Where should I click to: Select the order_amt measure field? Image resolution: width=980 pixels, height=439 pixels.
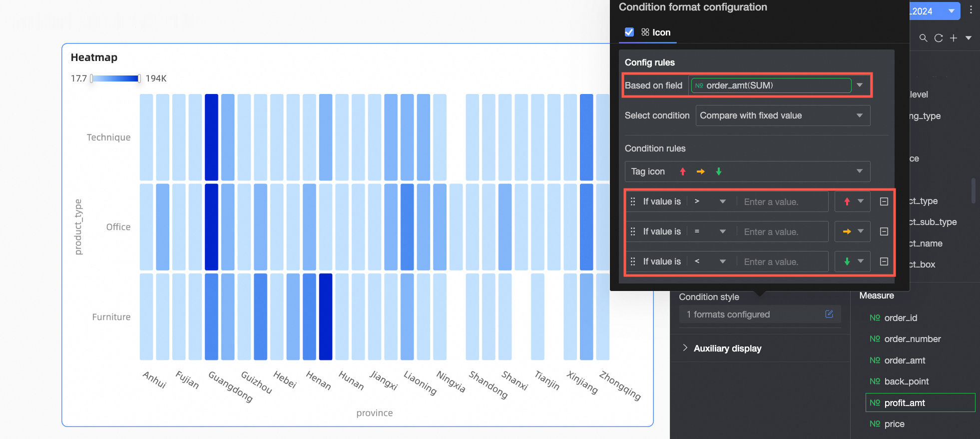[905, 360]
